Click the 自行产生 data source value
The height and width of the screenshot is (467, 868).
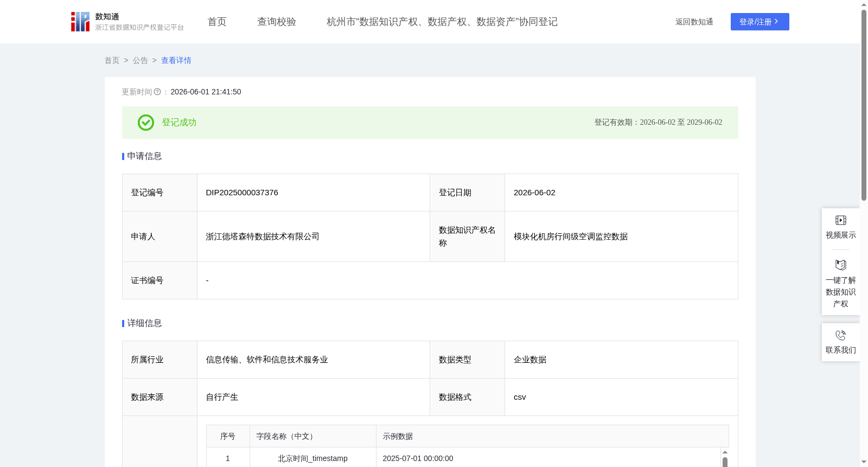(222, 397)
